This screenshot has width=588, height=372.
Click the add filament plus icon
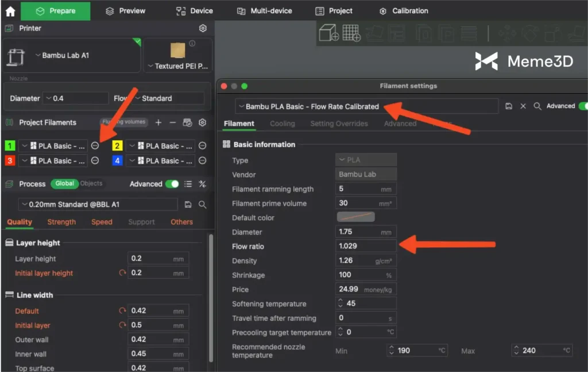(158, 122)
